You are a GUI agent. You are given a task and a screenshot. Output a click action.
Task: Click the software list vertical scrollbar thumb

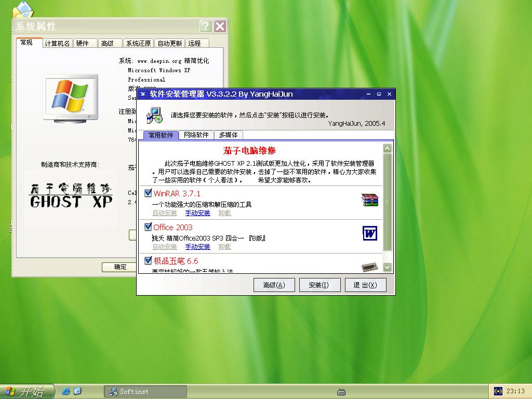[387, 202]
